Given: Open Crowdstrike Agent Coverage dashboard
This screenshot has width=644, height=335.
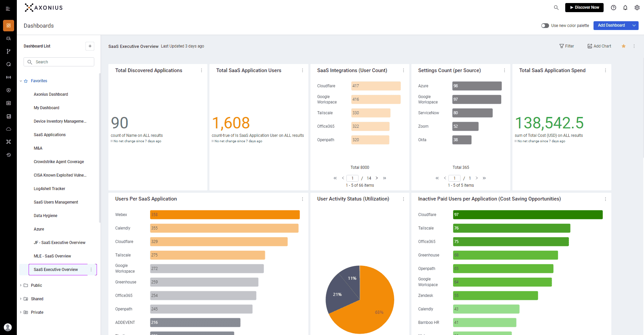Looking at the screenshot, I should click(x=59, y=162).
